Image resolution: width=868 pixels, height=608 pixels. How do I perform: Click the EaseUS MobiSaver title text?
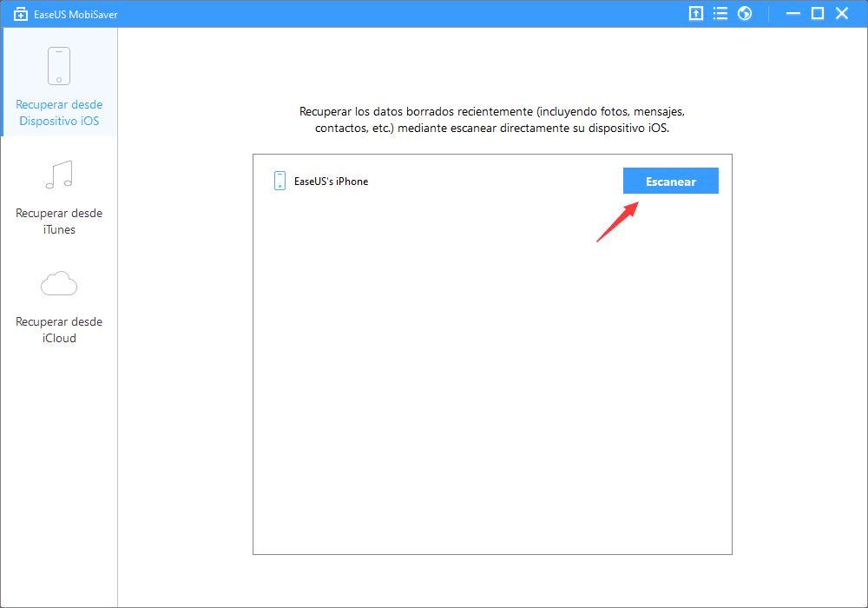[75, 14]
